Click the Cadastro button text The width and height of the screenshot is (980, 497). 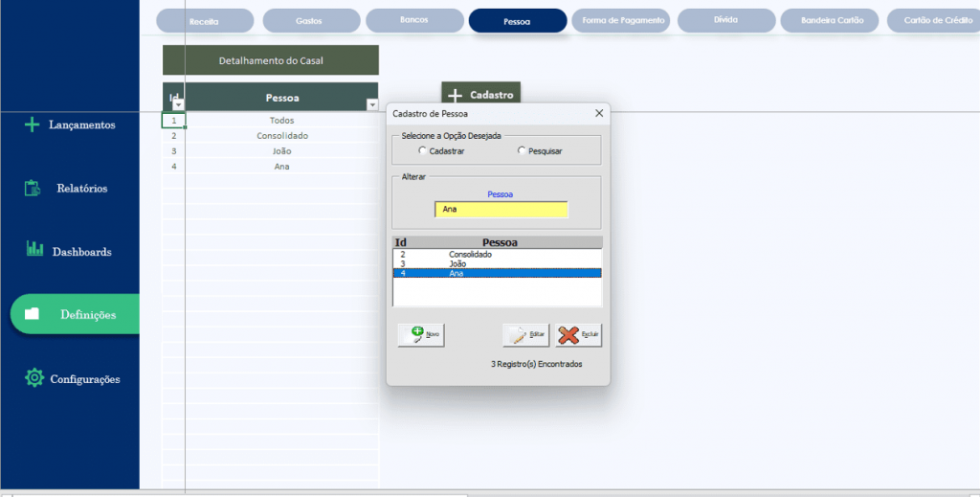pyautogui.click(x=491, y=95)
